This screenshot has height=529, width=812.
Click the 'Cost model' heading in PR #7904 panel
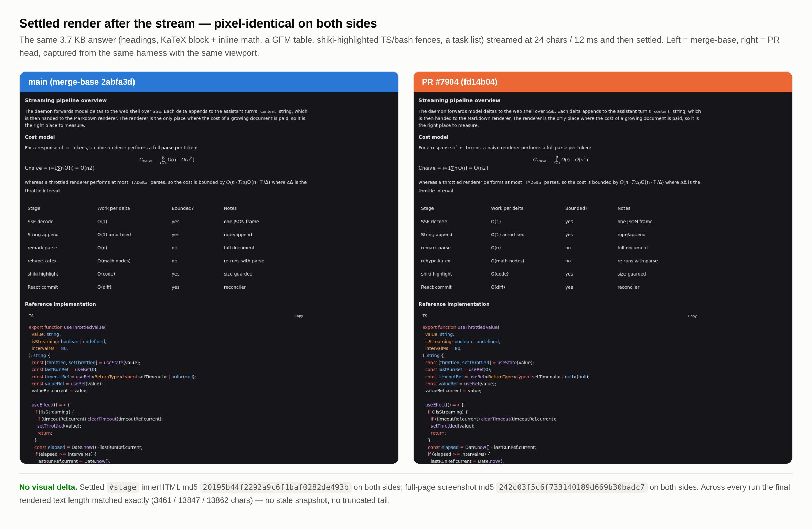pyautogui.click(x=433, y=137)
